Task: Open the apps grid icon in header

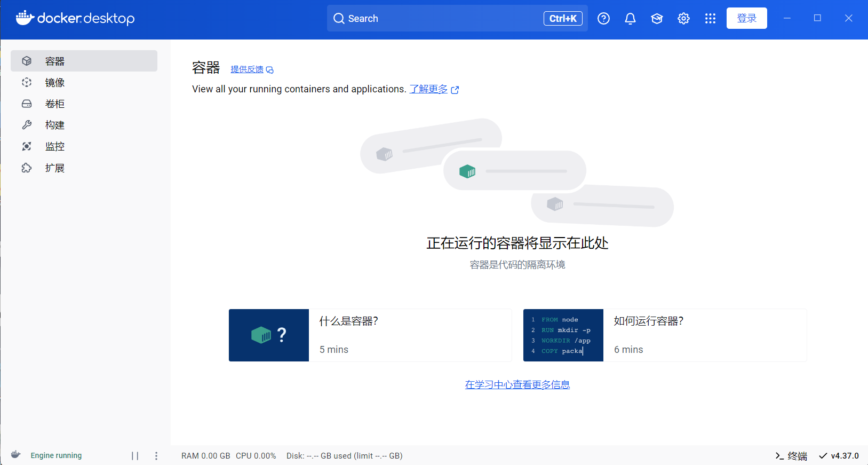Action: [710, 19]
